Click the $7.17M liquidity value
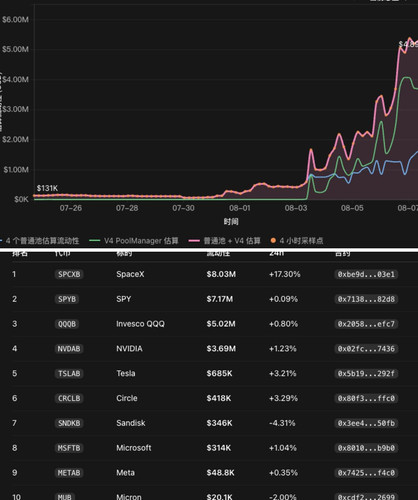 (220, 299)
